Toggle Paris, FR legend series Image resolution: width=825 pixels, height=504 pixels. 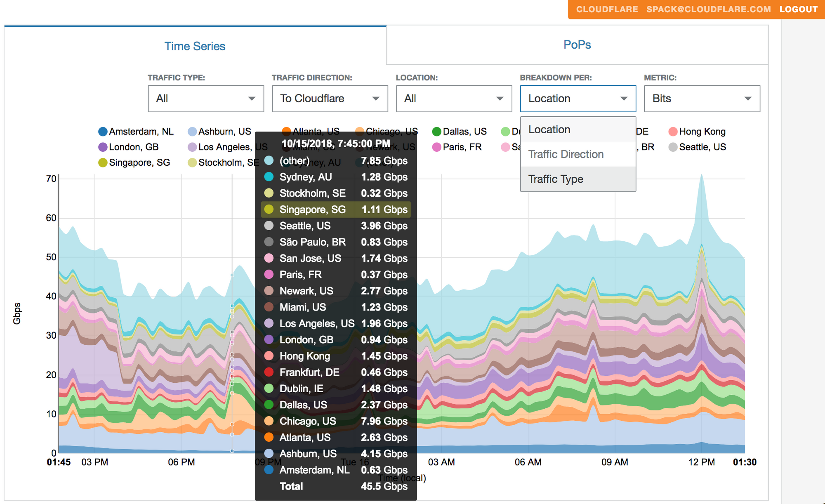pos(457,147)
